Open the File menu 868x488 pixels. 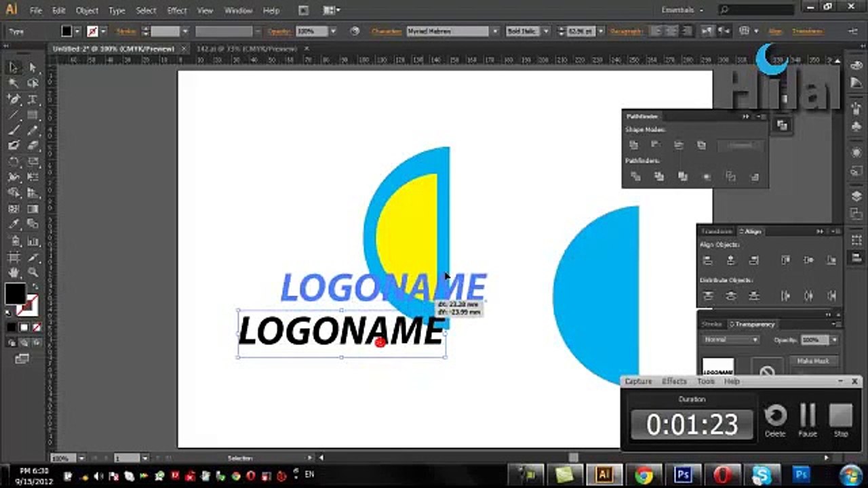pyautogui.click(x=36, y=11)
